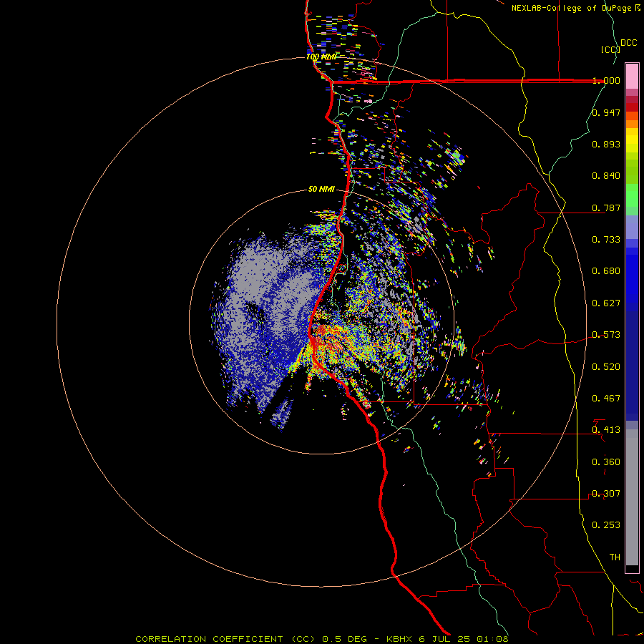Click the KBHX 6 JUL 25 01:08 timestamp

447,639
